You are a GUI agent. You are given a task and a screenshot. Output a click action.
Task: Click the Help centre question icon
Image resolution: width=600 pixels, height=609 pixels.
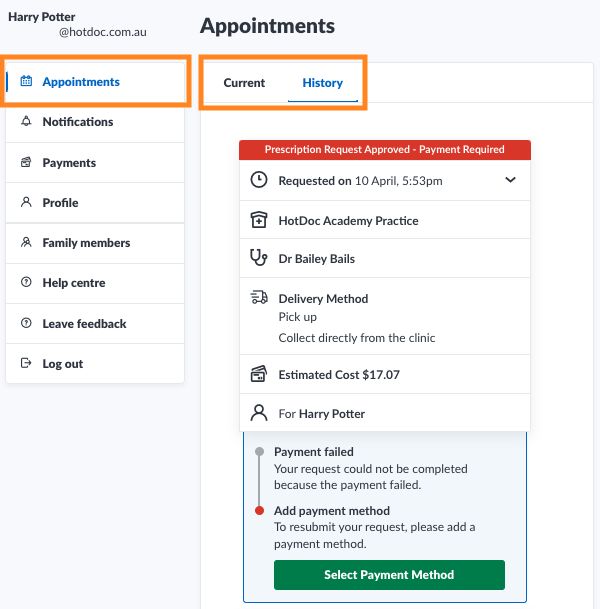click(x=26, y=283)
